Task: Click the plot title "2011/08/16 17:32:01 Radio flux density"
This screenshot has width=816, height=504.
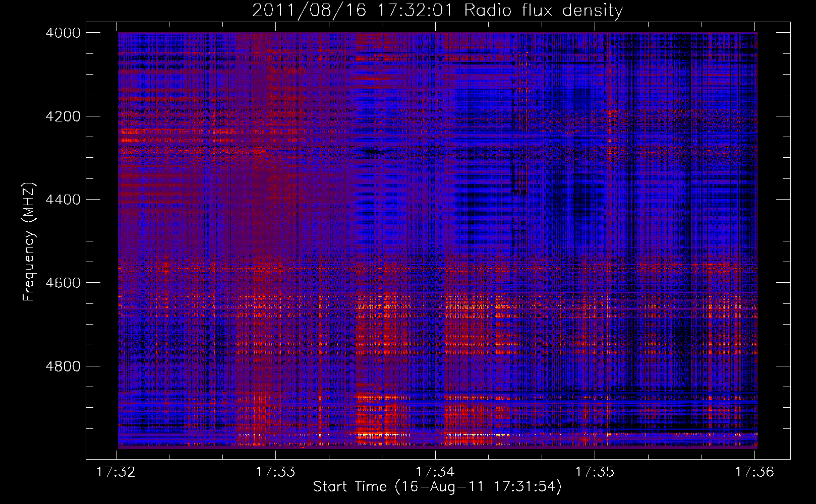Action: (437, 10)
